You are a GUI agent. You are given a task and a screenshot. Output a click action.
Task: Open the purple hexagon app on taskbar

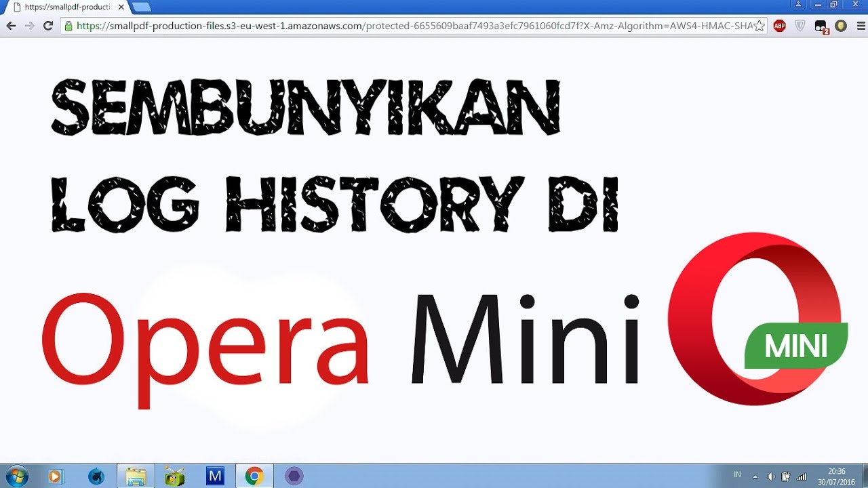point(294,476)
